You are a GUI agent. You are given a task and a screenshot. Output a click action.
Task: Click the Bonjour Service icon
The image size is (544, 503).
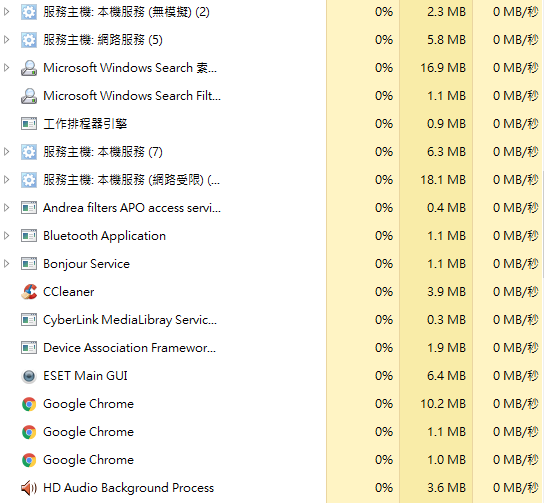[x=29, y=264]
